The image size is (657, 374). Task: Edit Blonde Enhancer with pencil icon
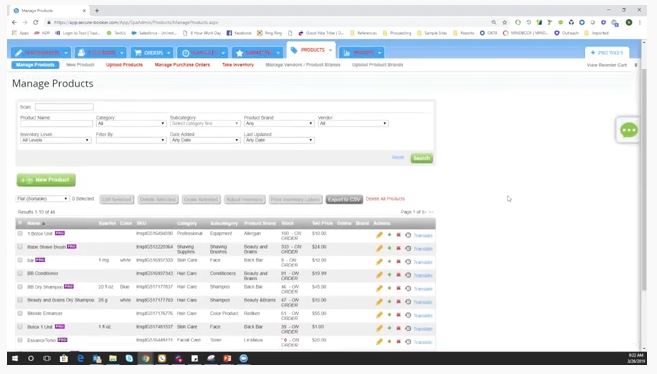pyautogui.click(x=379, y=315)
